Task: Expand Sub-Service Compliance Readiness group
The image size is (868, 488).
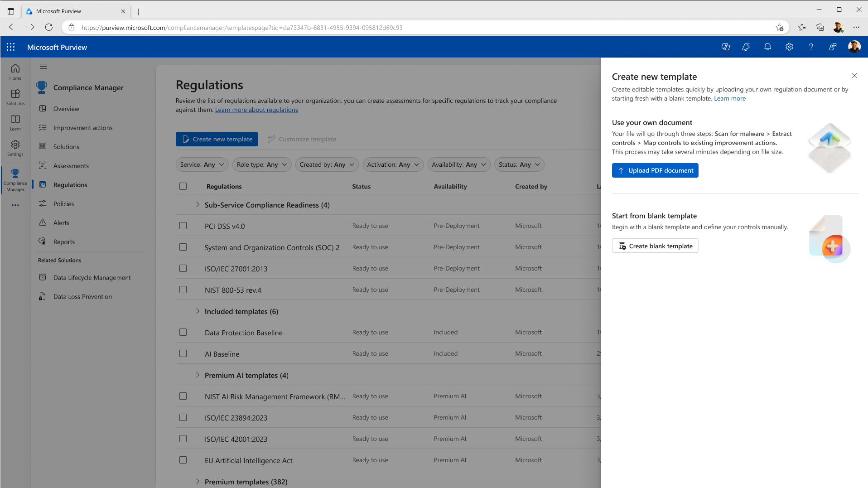Action: pyautogui.click(x=198, y=205)
